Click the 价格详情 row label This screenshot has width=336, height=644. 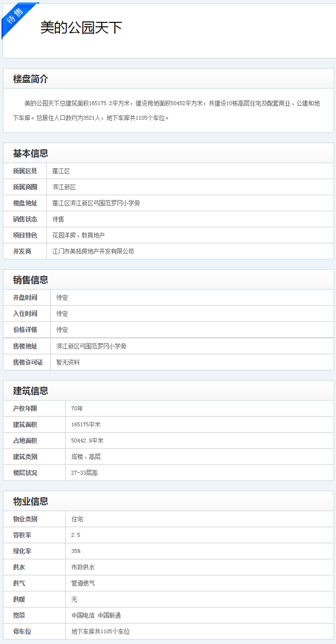[25, 330]
